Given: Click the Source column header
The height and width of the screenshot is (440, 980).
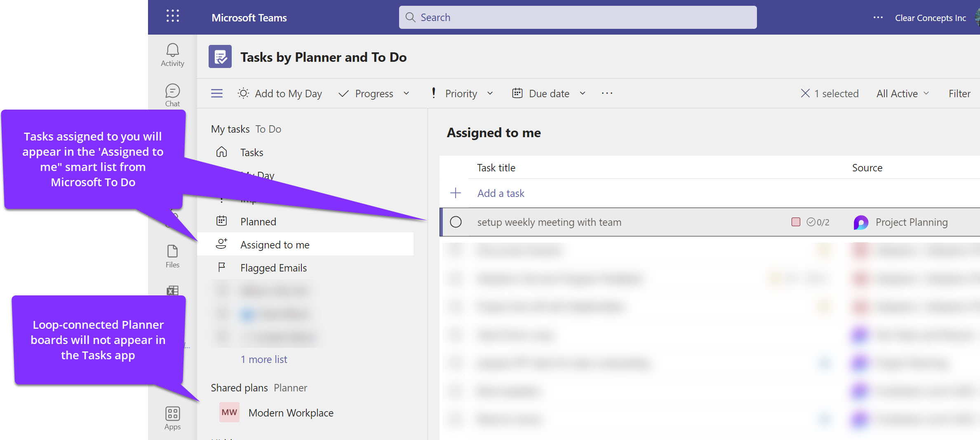Looking at the screenshot, I should tap(867, 168).
